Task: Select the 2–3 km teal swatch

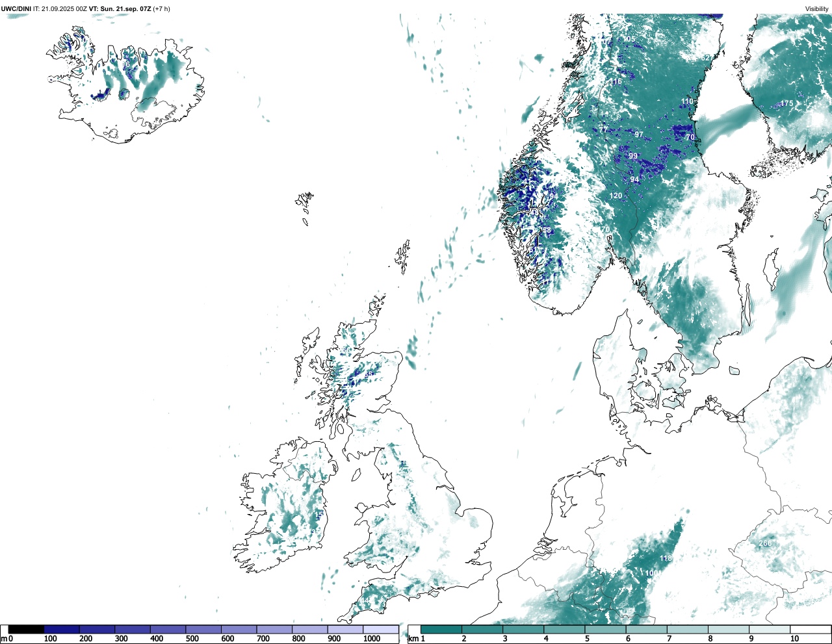Action: (x=482, y=630)
